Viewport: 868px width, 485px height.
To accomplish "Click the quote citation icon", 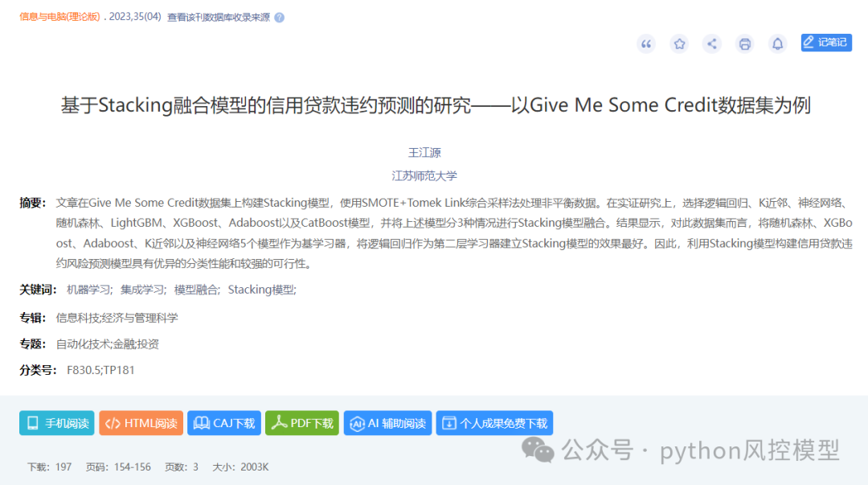I will 646,43.
